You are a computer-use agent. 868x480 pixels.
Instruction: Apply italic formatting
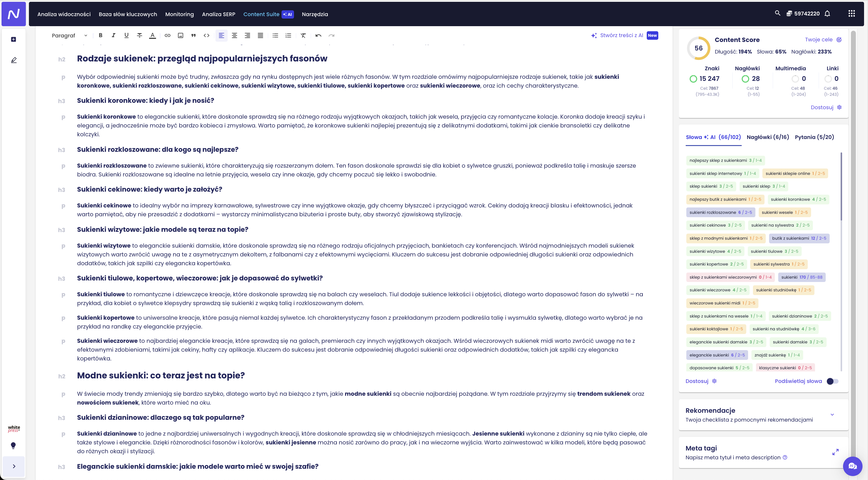[113, 35]
